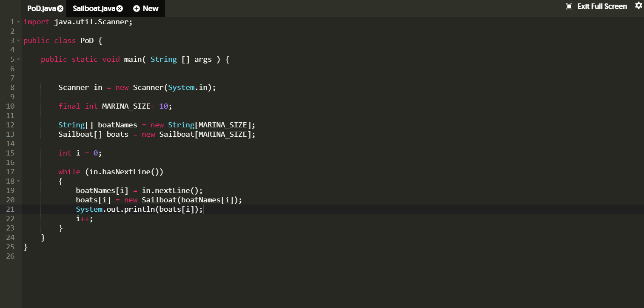The image size is (644, 308).
Task: Open a New file tab
Action: pos(146,9)
